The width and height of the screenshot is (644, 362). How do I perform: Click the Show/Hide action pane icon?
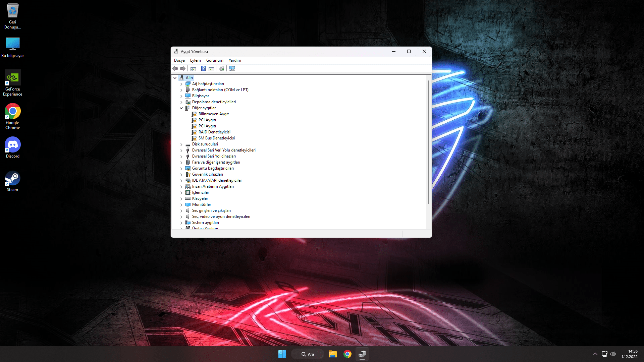click(211, 68)
